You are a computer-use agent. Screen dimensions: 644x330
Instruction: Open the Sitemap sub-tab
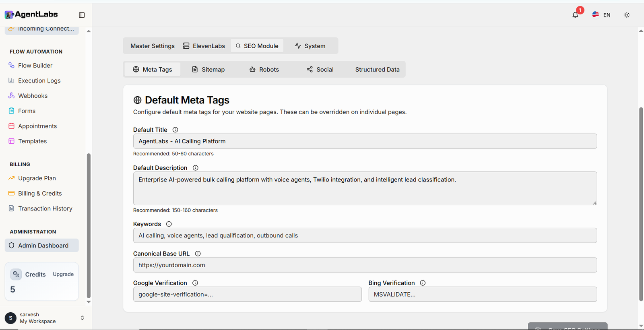tap(208, 70)
